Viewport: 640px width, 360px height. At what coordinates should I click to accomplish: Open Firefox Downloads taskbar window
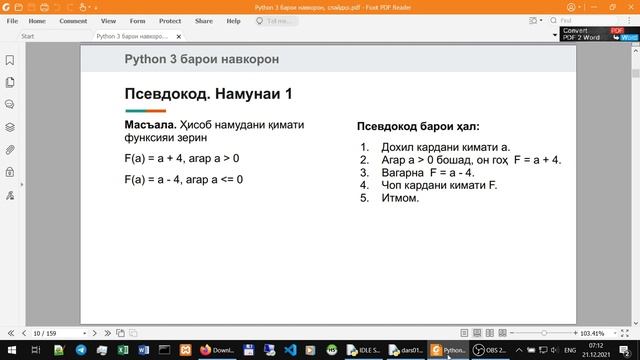(x=217, y=350)
